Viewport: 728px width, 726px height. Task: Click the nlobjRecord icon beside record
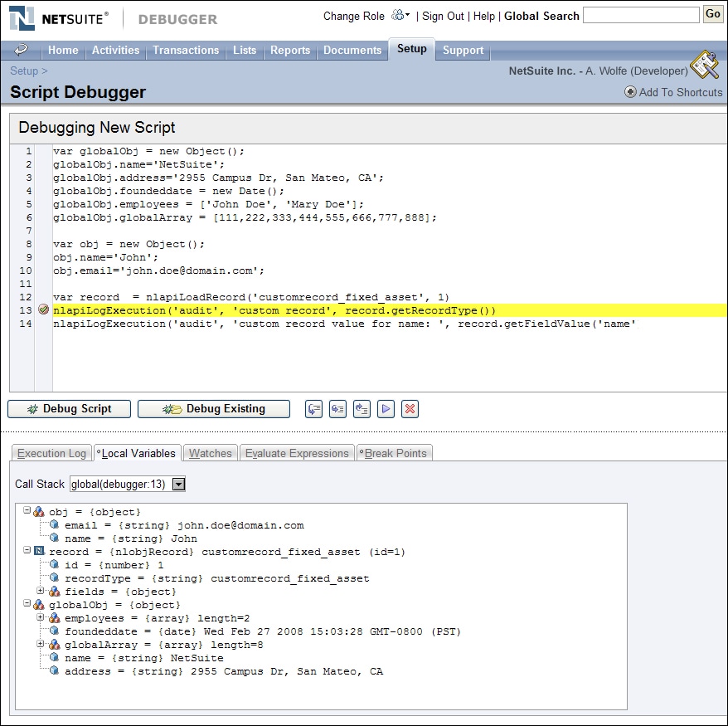click(40, 551)
